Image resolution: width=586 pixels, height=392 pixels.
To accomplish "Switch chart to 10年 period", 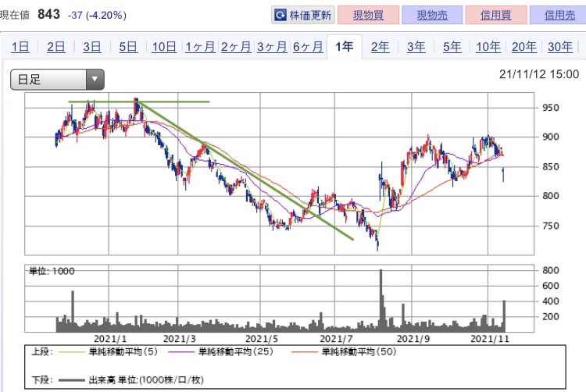I will point(488,47).
